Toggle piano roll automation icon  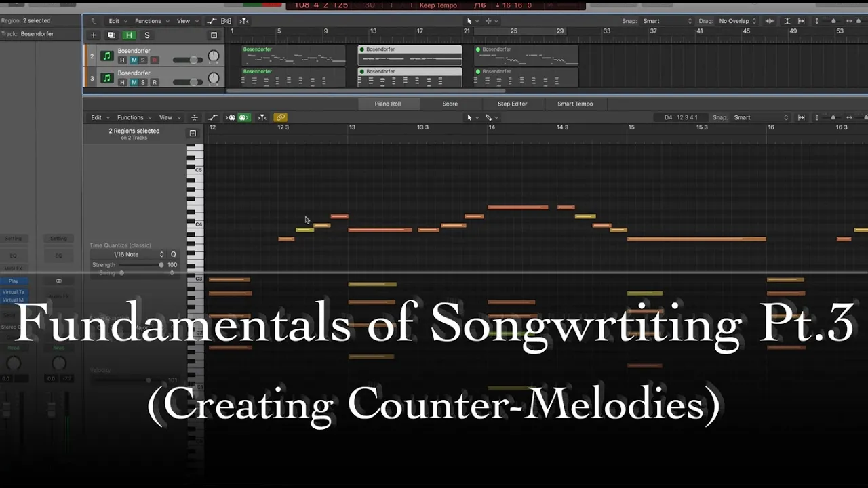pos(212,117)
